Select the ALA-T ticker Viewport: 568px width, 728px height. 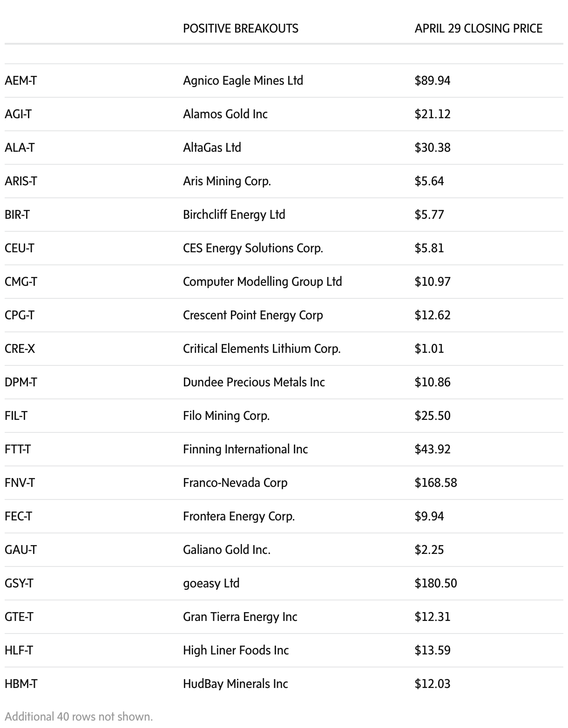pyautogui.click(x=20, y=148)
